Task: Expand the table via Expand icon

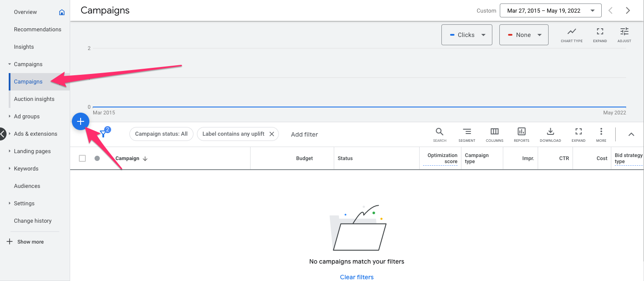Action: [x=579, y=134]
